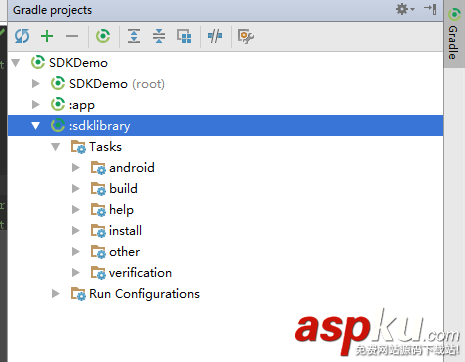Expand the install task group
This screenshot has width=465, height=362.
[x=76, y=231]
